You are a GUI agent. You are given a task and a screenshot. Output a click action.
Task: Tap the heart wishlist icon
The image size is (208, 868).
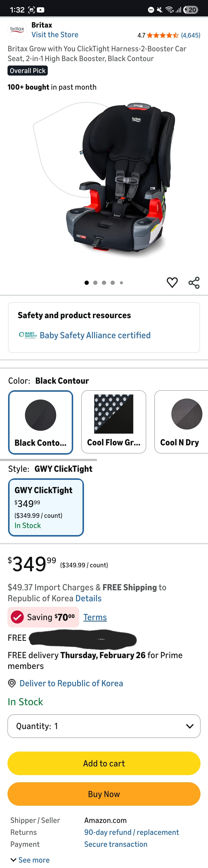pyautogui.click(x=172, y=282)
